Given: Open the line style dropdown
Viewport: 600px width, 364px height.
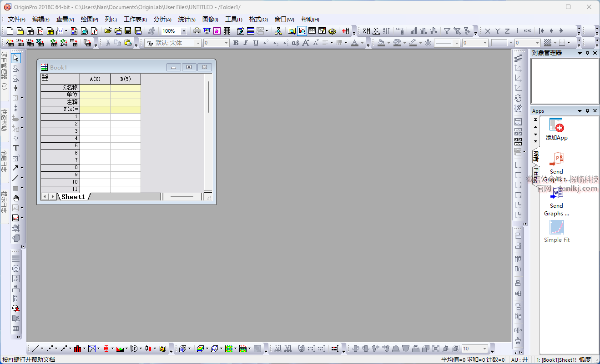Looking at the screenshot, I should click(457, 43).
